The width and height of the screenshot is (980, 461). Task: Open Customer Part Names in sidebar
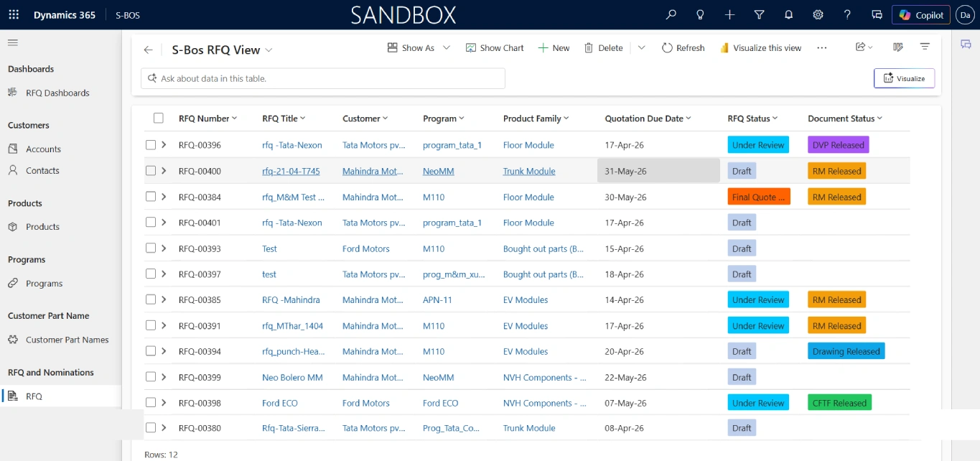(67, 340)
